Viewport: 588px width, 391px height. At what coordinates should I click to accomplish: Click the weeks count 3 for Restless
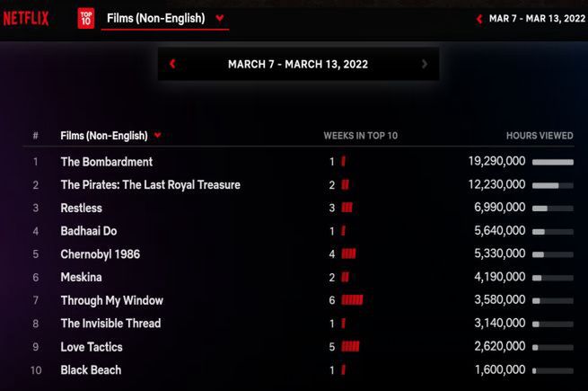332,208
